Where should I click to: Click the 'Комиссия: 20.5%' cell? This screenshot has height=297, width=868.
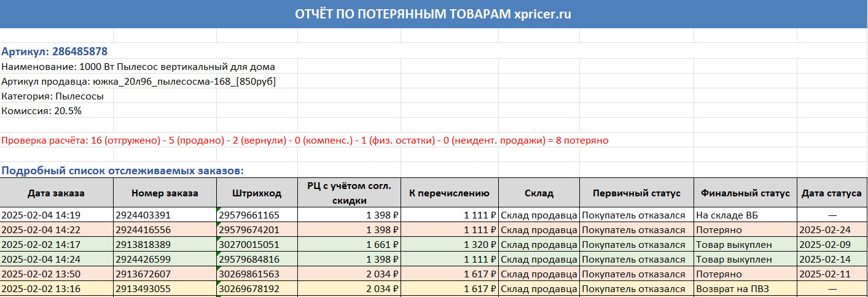tap(42, 111)
